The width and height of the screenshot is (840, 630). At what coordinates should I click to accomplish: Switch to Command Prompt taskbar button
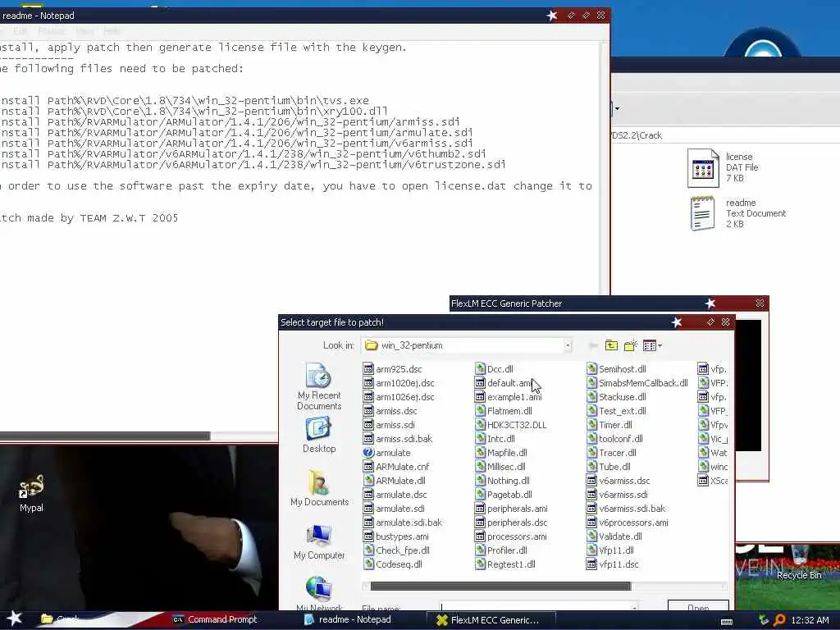tap(215, 619)
